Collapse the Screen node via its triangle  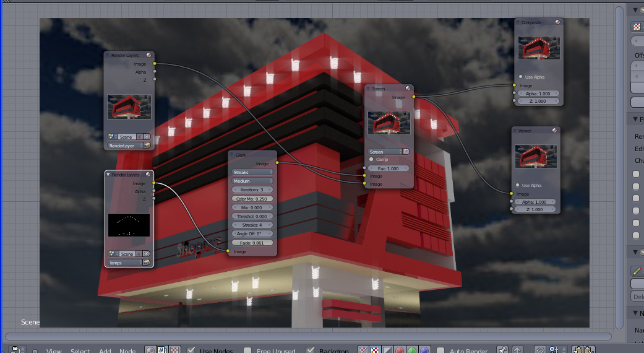click(x=369, y=89)
